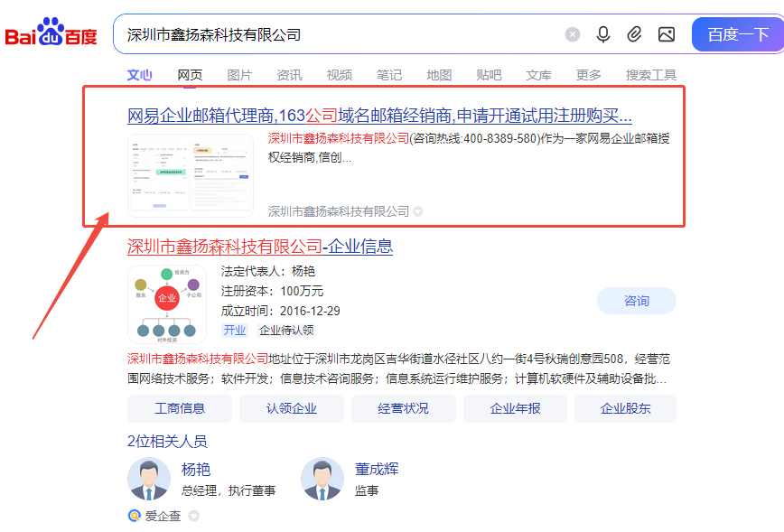The height and width of the screenshot is (532, 784).
Task: Start voice search with microphone icon
Action: [x=603, y=34]
